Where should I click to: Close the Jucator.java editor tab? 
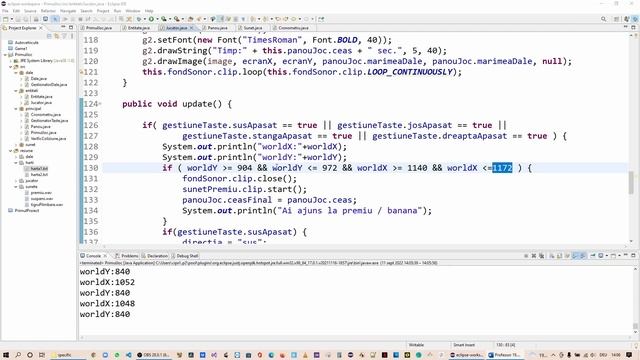click(x=191, y=28)
